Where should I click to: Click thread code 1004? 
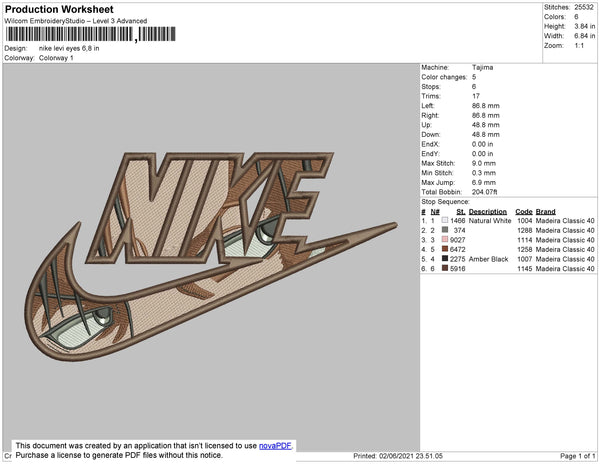click(525, 221)
